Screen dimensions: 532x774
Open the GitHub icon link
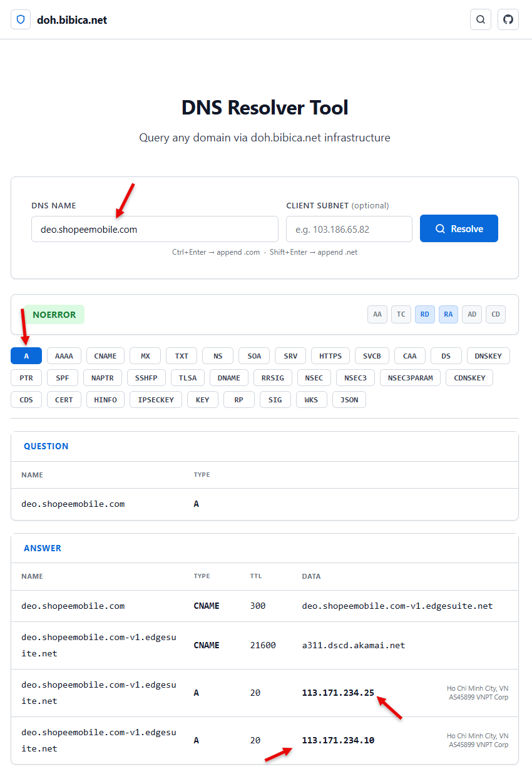pos(508,19)
